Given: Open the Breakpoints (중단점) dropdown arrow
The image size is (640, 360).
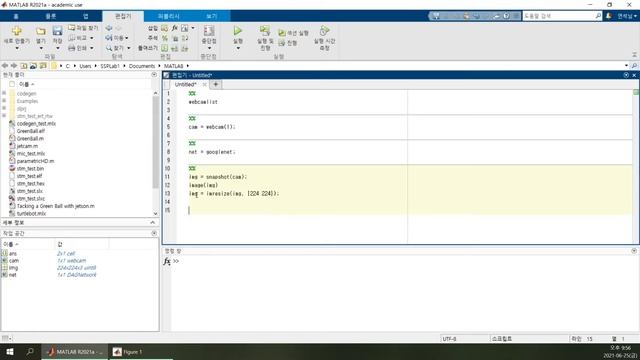Looking at the screenshot, I should 209,48.
